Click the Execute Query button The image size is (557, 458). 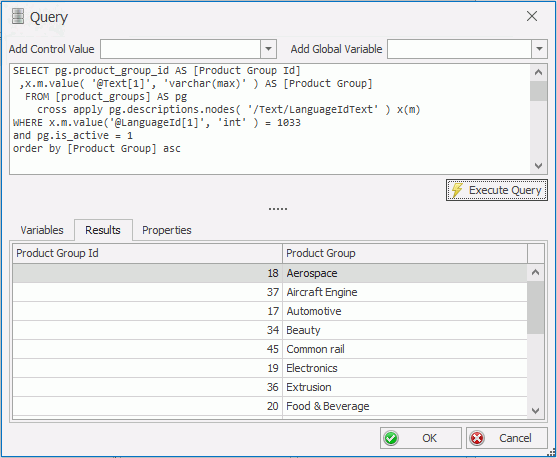497,190
